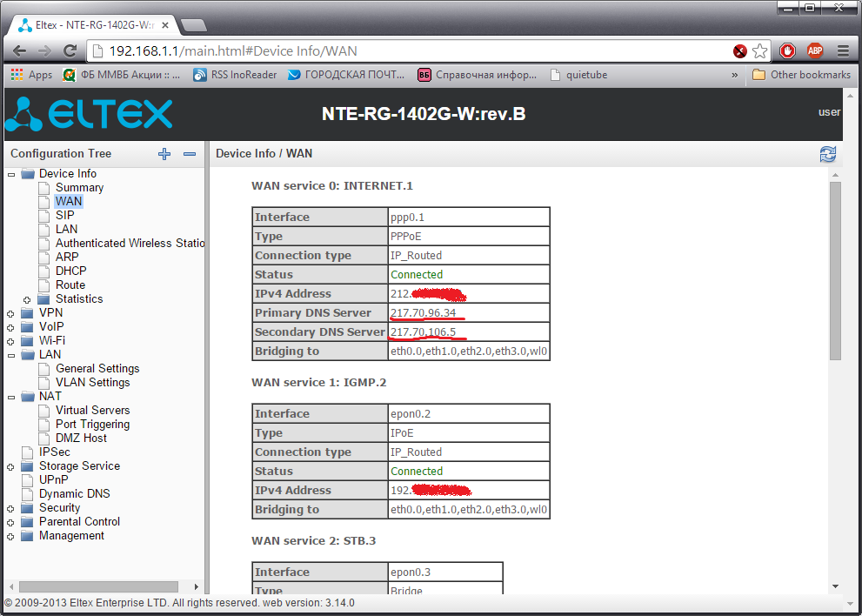Image resolution: width=862 pixels, height=616 pixels.
Task: Open the Route page
Action: pyautogui.click(x=70, y=285)
